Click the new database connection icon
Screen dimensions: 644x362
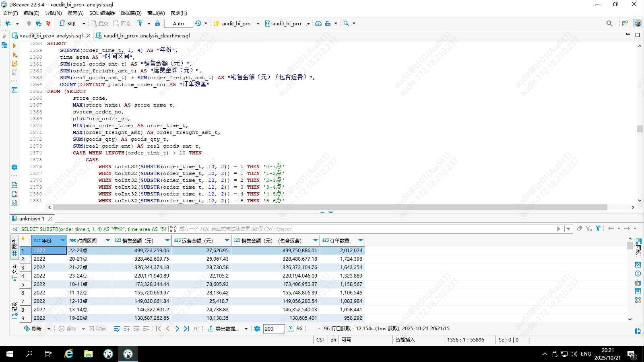point(8,23)
